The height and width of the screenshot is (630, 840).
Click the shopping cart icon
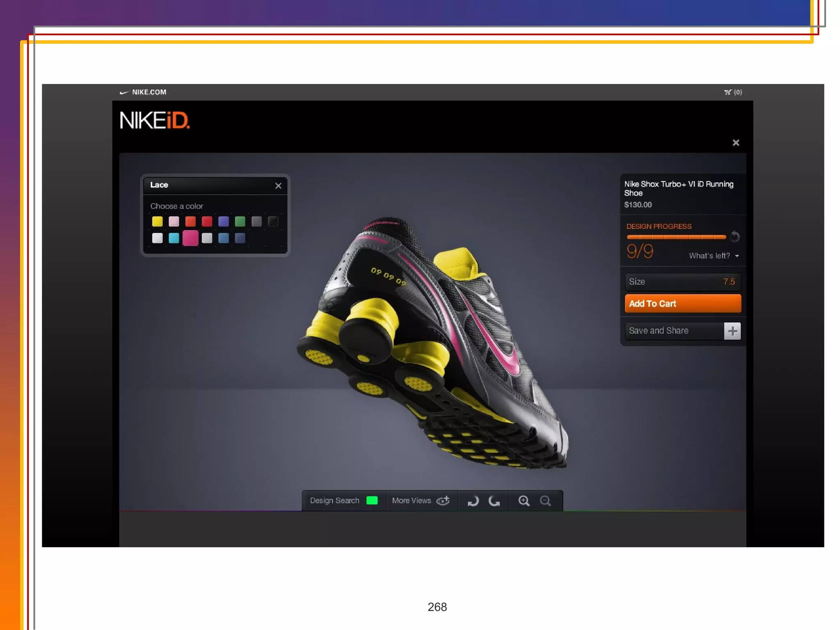tap(728, 92)
